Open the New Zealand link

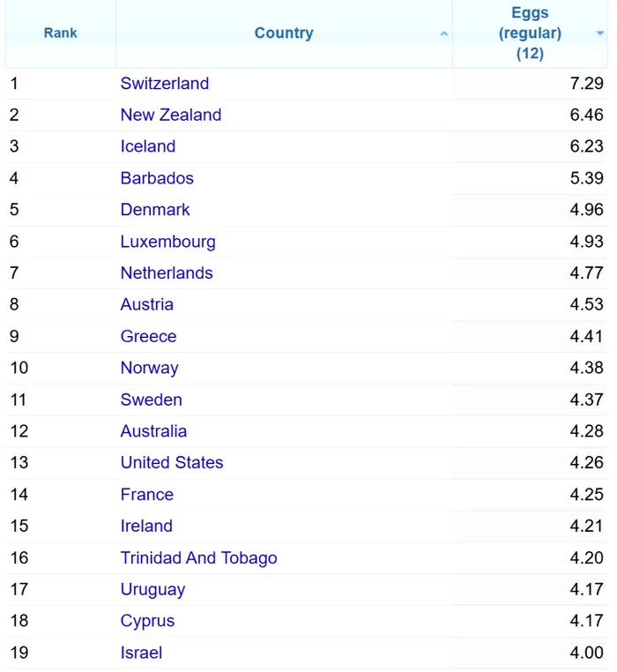coord(171,116)
